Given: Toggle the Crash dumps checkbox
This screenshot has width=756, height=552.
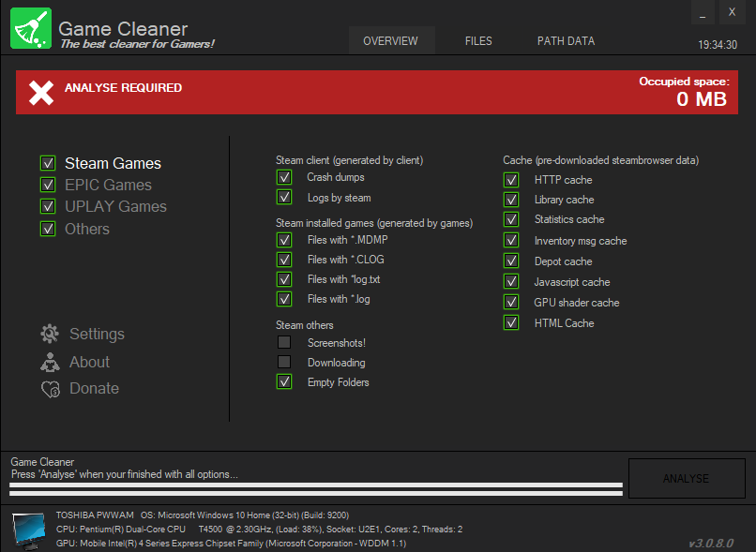Looking at the screenshot, I should pyautogui.click(x=284, y=177).
